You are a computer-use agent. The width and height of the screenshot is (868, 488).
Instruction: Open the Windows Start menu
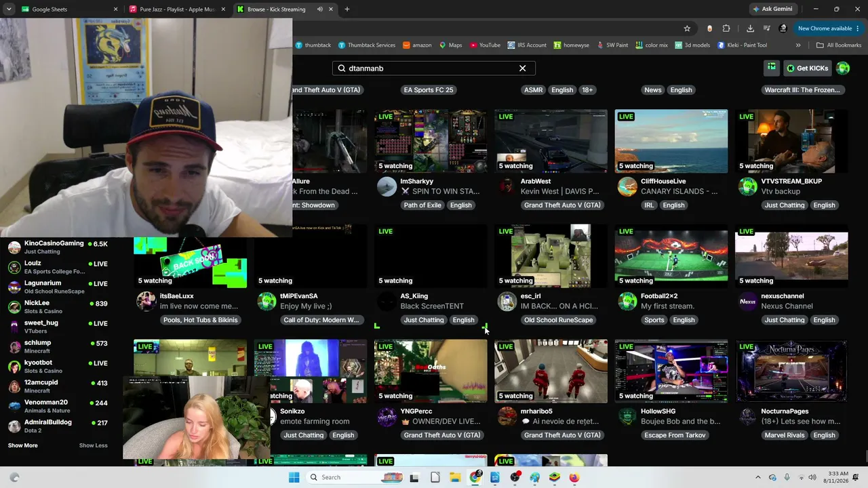(294, 477)
